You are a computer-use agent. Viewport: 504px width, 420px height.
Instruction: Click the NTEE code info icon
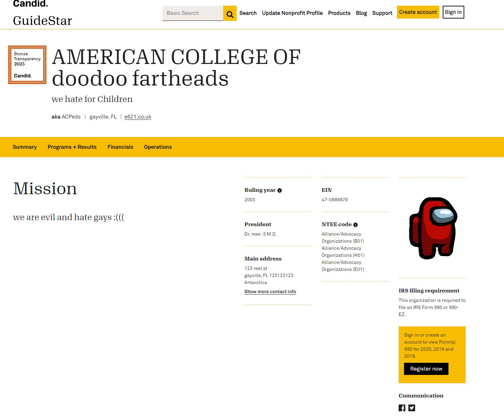point(356,225)
